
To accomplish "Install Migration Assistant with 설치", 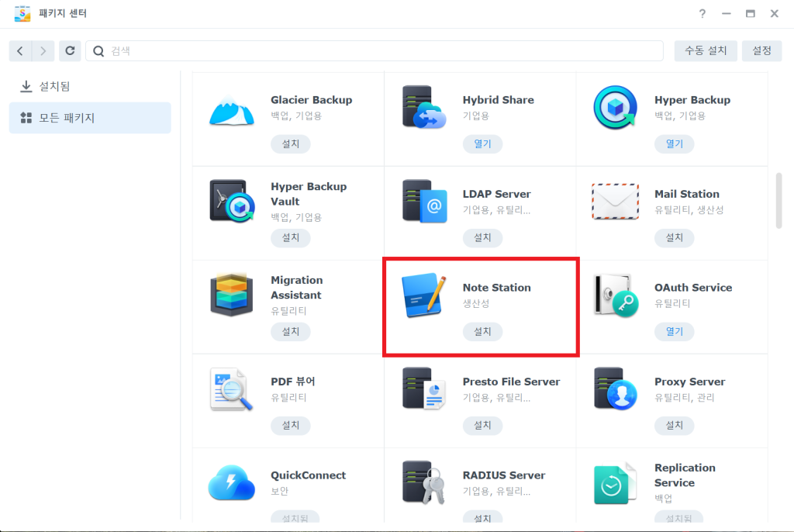I will 291,331.
